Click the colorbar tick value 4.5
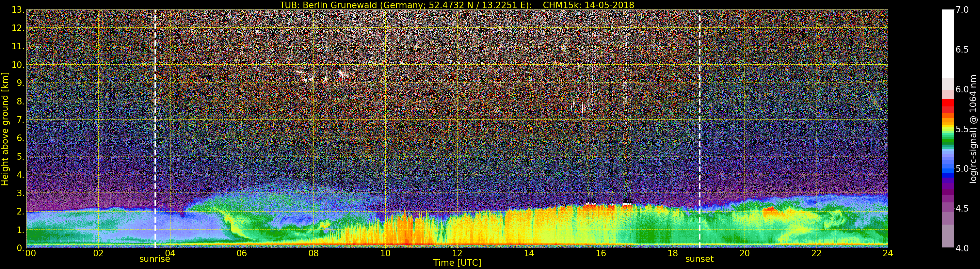980x269 pixels. pyautogui.click(x=962, y=209)
